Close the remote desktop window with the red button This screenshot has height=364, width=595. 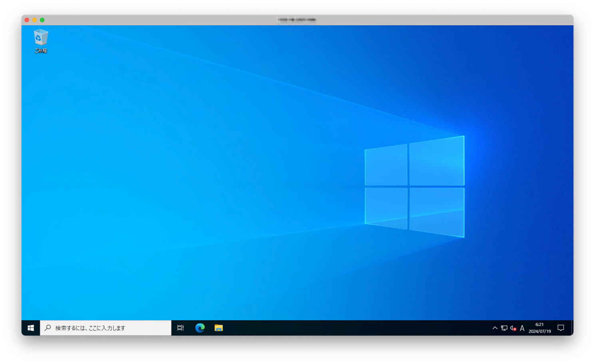[x=27, y=20]
